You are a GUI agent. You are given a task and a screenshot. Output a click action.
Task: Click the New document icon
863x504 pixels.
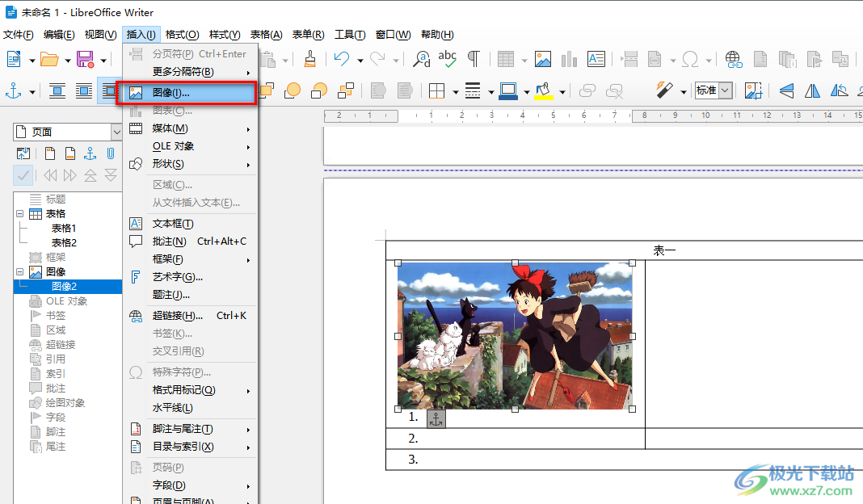pyautogui.click(x=14, y=59)
